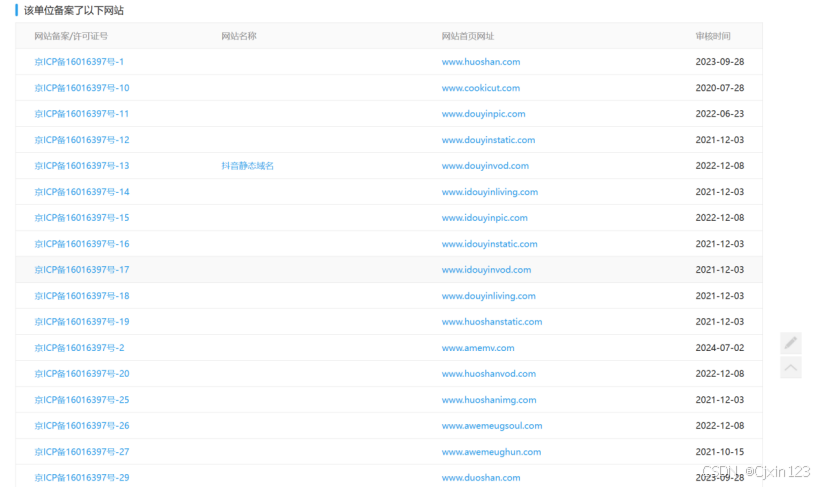This screenshot has height=487, width=830.
Task: Open license 京ICP备16016397号-29
Action: click(82, 477)
